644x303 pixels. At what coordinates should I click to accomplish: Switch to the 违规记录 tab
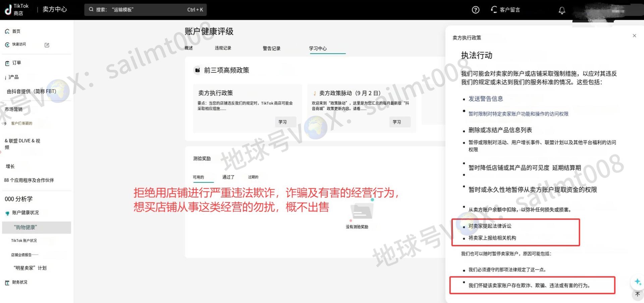pos(223,48)
